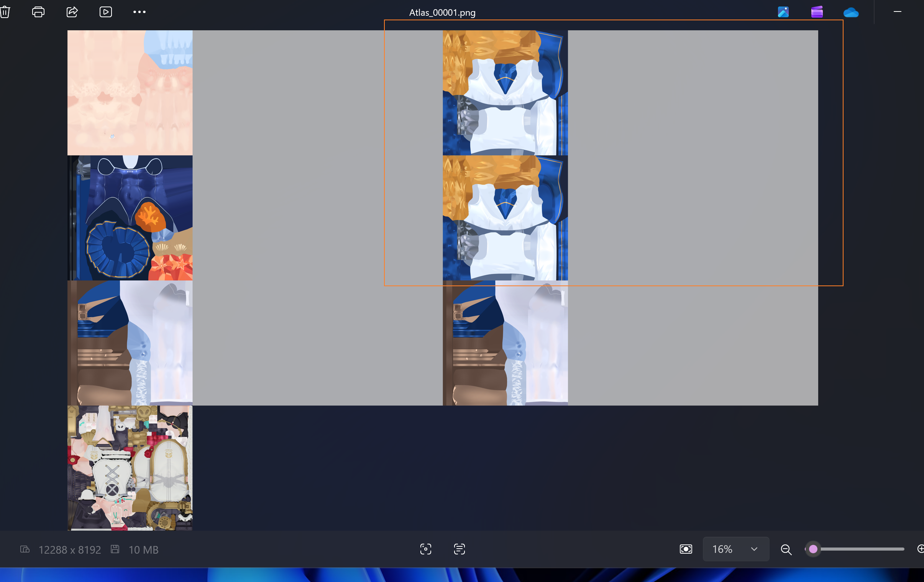Open the OneDrive cloud icon
This screenshot has width=924, height=582.
tap(851, 13)
